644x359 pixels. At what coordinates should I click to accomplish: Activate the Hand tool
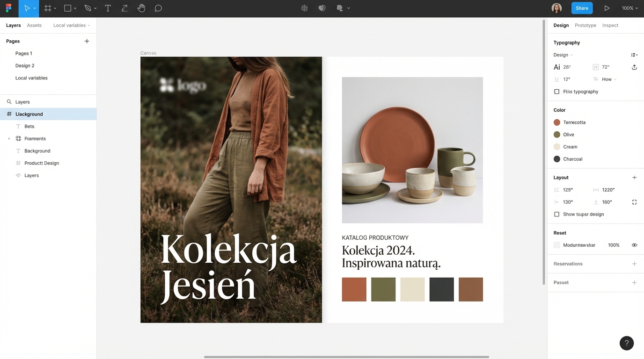click(141, 8)
